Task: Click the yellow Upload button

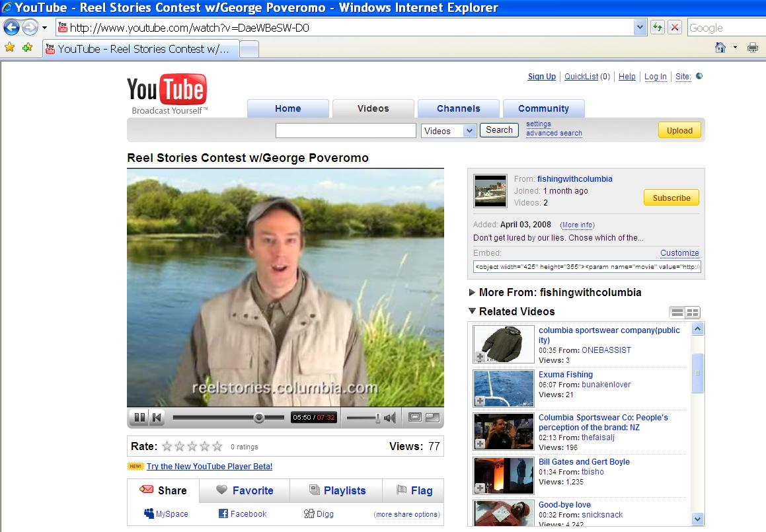Action: 679,130
